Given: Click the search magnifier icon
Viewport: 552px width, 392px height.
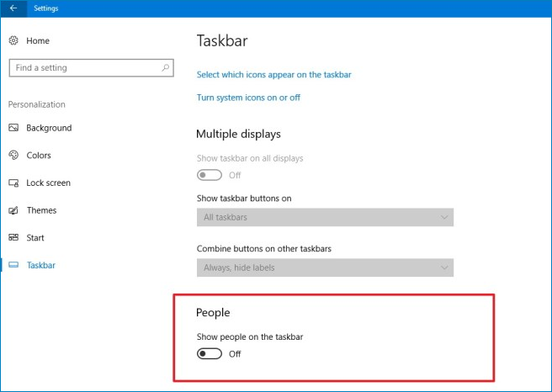Looking at the screenshot, I should (x=165, y=67).
